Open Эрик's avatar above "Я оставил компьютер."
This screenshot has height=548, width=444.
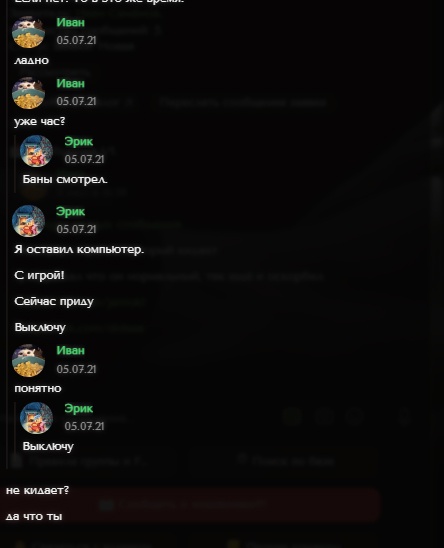pyautogui.click(x=28, y=221)
